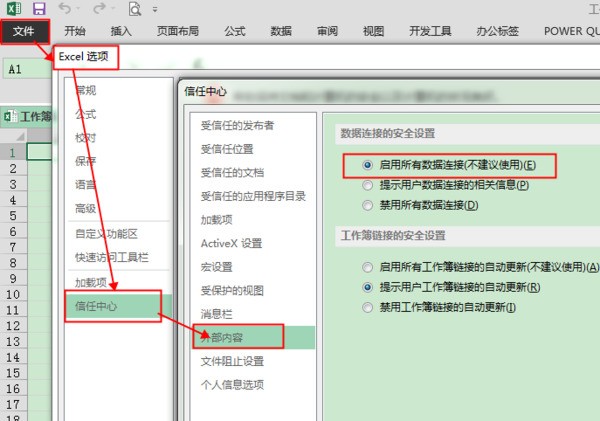Select 提示用户工作簿链接的自动更新 radio button

point(367,287)
